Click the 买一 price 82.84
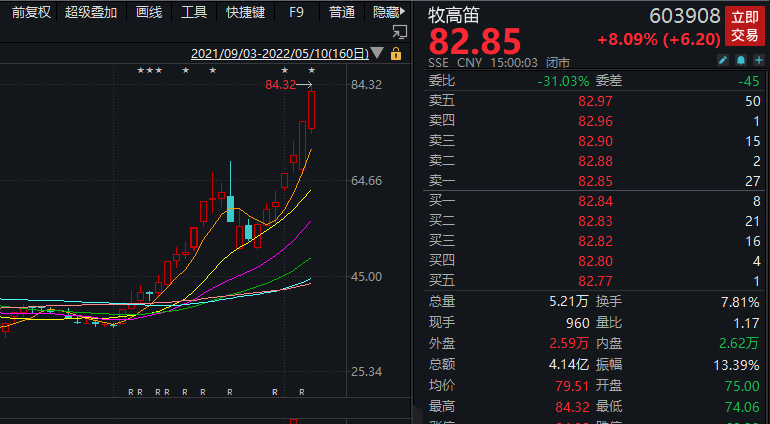 pyautogui.click(x=595, y=201)
